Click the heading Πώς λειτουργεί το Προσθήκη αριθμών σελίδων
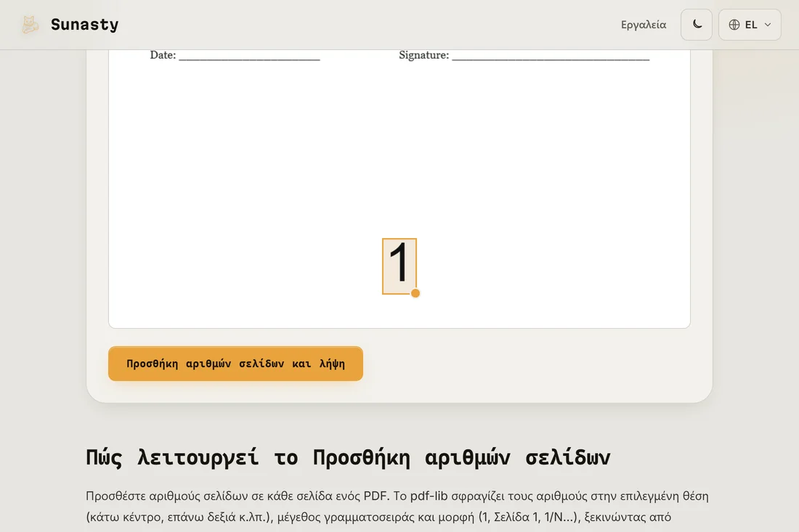Viewport: 799px width, 532px height. [x=348, y=457]
